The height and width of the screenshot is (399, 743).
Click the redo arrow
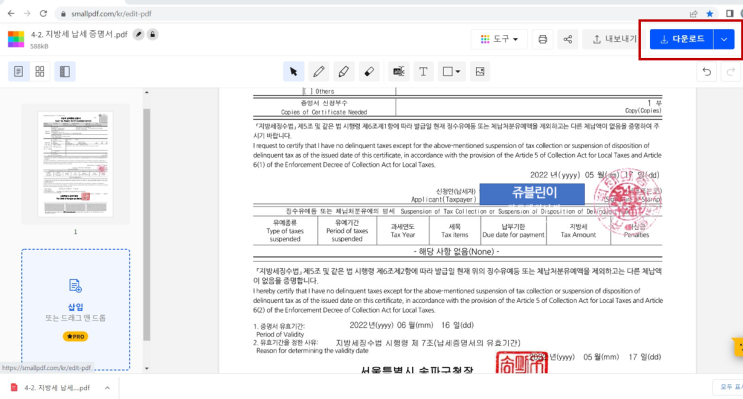[731, 72]
